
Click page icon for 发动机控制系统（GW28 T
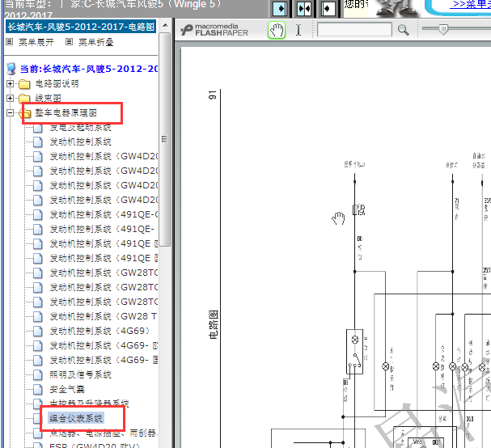tap(38, 316)
